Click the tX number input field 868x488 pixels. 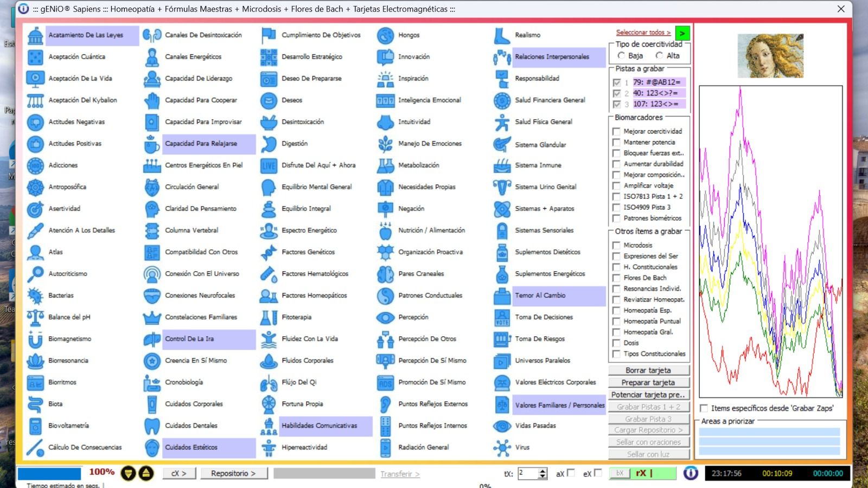[528, 473]
